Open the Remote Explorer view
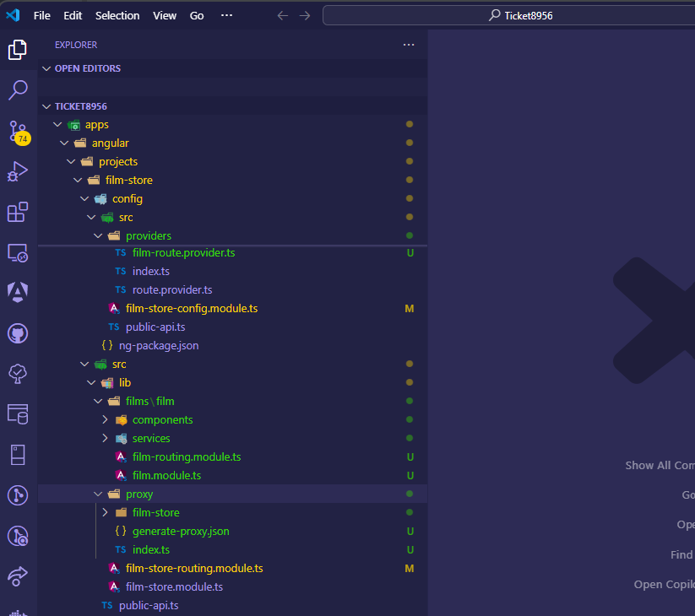The width and height of the screenshot is (695, 616). [x=18, y=252]
